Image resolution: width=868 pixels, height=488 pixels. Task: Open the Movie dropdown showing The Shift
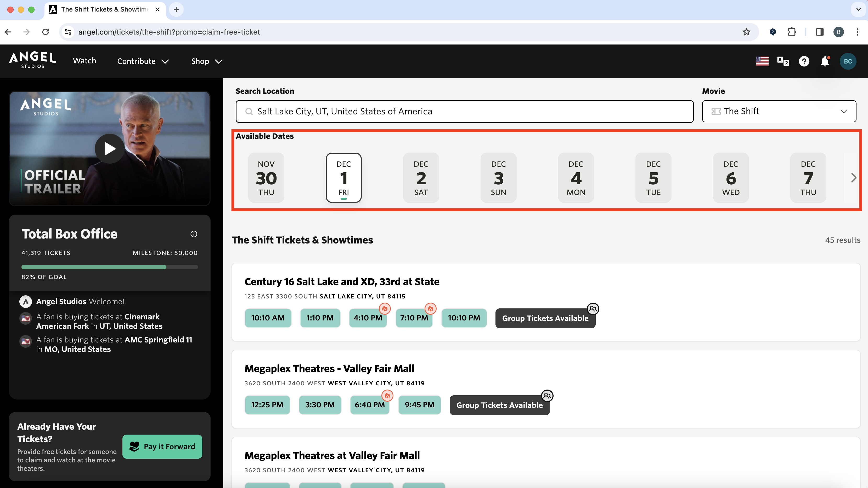click(x=779, y=111)
